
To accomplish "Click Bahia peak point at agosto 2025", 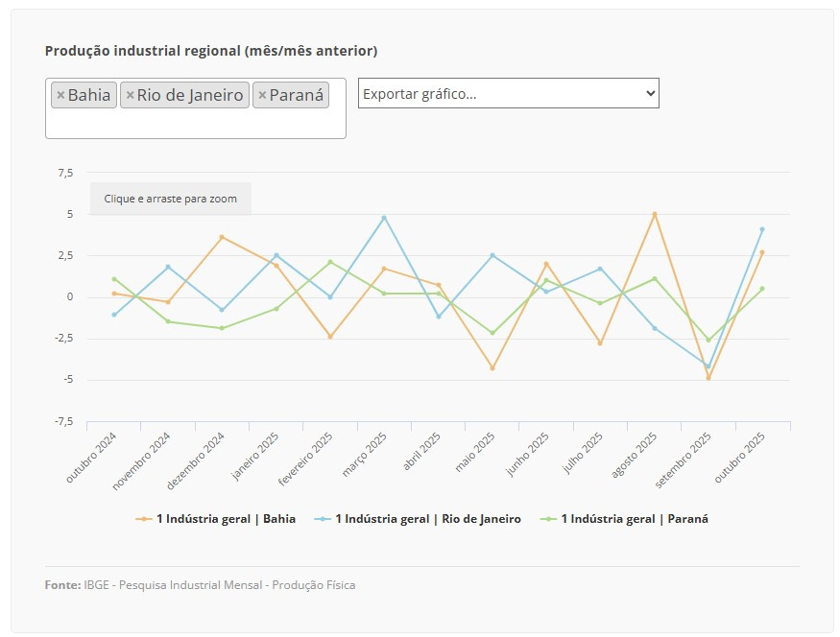I will (655, 214).
